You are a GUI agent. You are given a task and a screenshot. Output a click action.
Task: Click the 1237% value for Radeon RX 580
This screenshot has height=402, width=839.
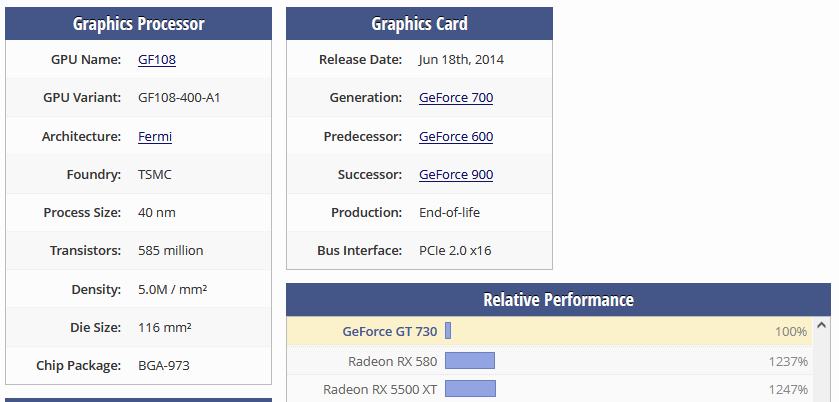coord(788,361)
